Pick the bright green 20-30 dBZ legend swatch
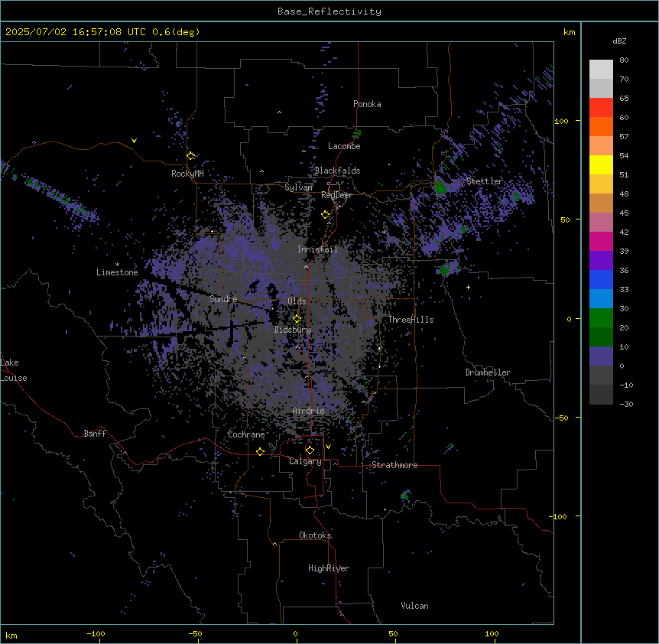 coord(601,318)
